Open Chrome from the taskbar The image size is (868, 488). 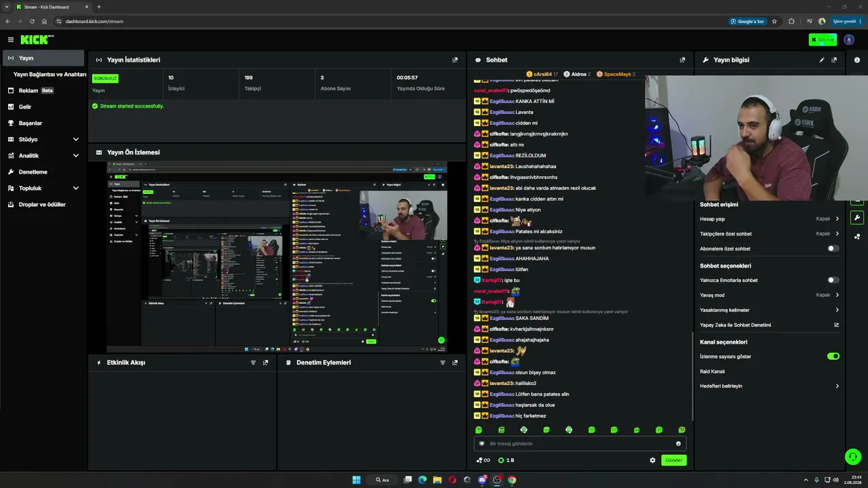pos(512,480)
